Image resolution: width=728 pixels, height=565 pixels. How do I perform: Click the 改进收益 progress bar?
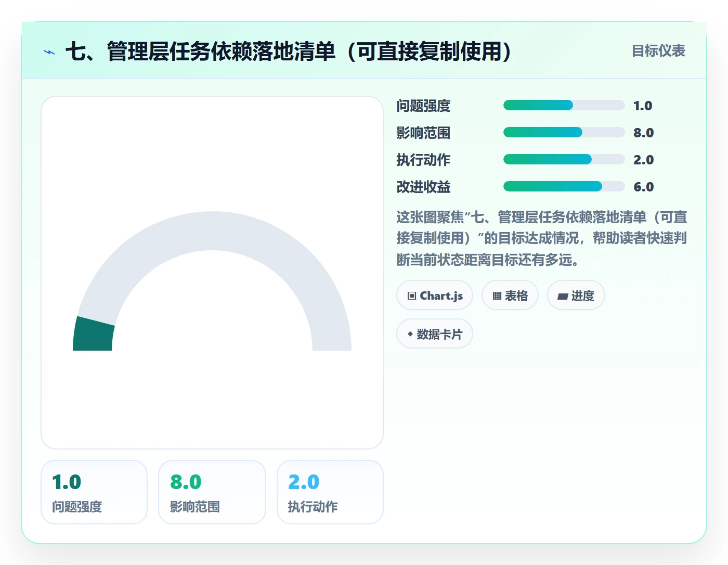point(564,187)
